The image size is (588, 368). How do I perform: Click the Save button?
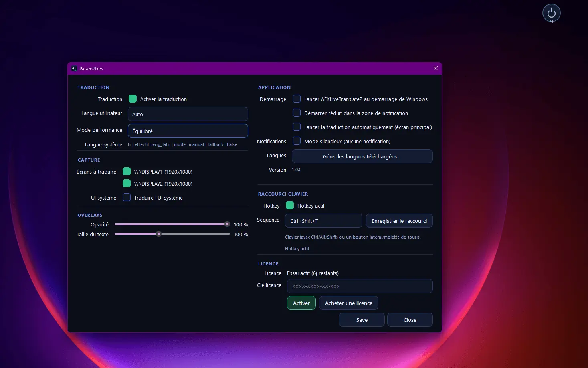(362, 320)
